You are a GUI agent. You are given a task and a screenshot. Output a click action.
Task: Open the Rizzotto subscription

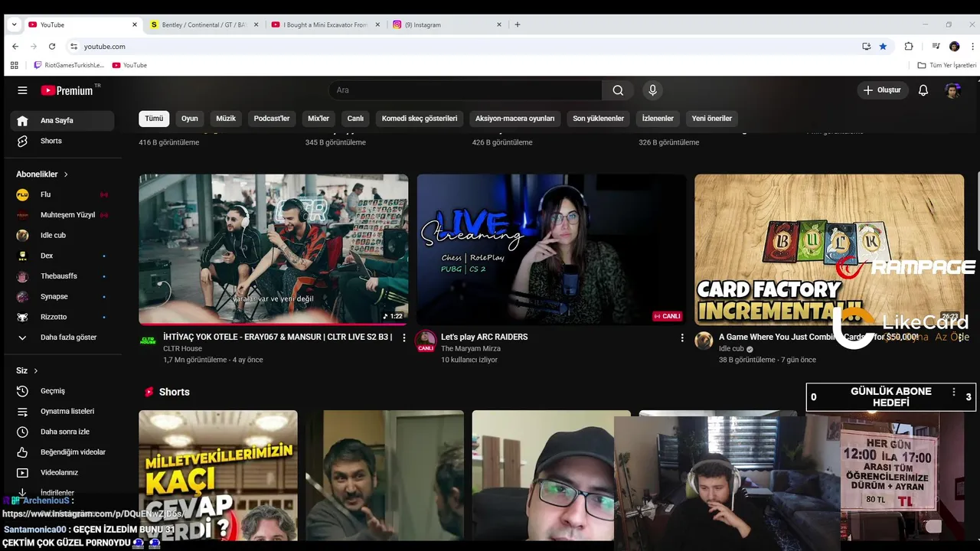62,317
